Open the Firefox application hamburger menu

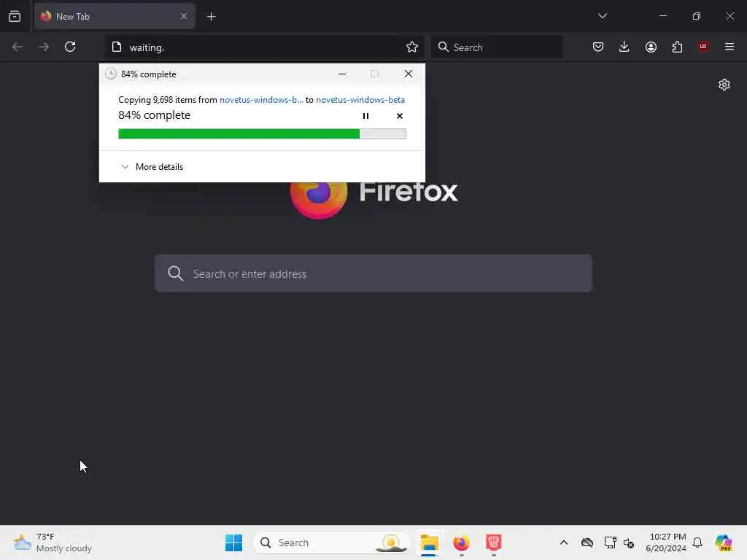click(729, 47)
